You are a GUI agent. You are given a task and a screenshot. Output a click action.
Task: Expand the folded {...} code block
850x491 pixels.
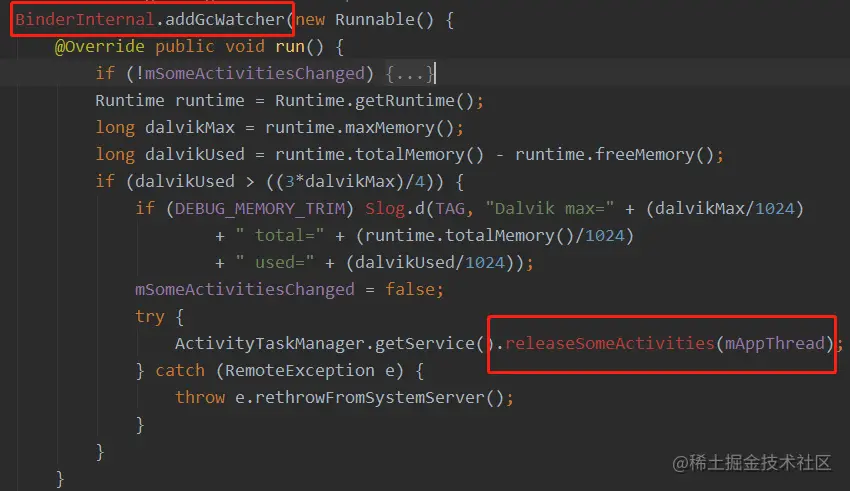(410, 74)
